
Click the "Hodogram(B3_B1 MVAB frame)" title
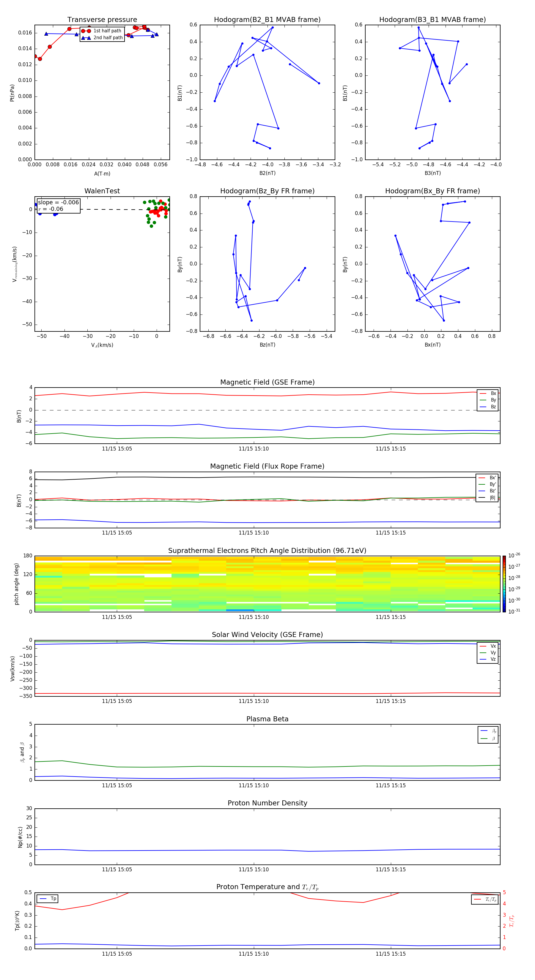tap(432, 19)
